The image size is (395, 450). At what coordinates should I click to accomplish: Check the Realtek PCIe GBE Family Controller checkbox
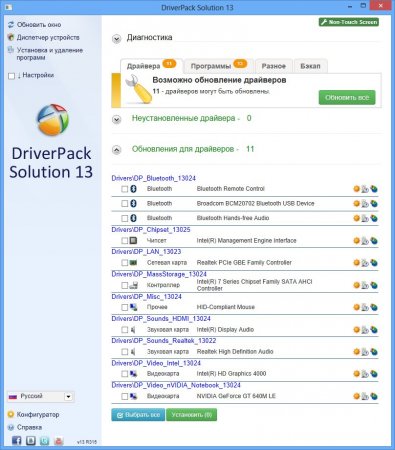point(124,263)
